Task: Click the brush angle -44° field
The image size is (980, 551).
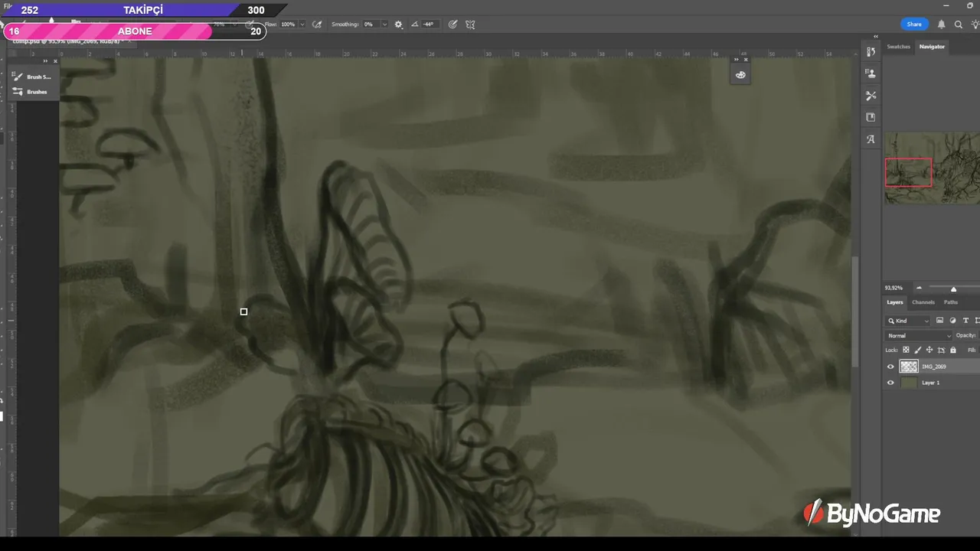Action: [x=429, y=24]
